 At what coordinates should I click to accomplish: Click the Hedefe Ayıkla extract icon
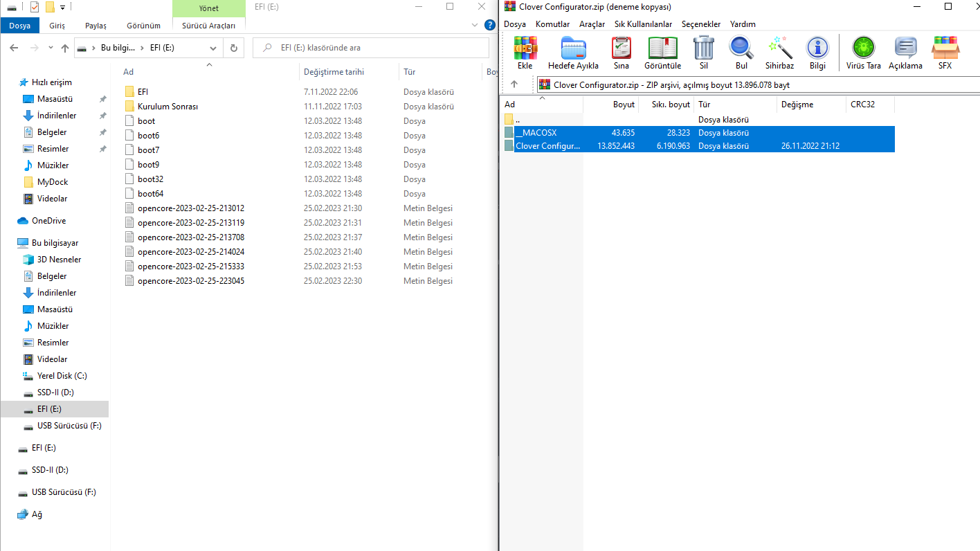(573, 53)
